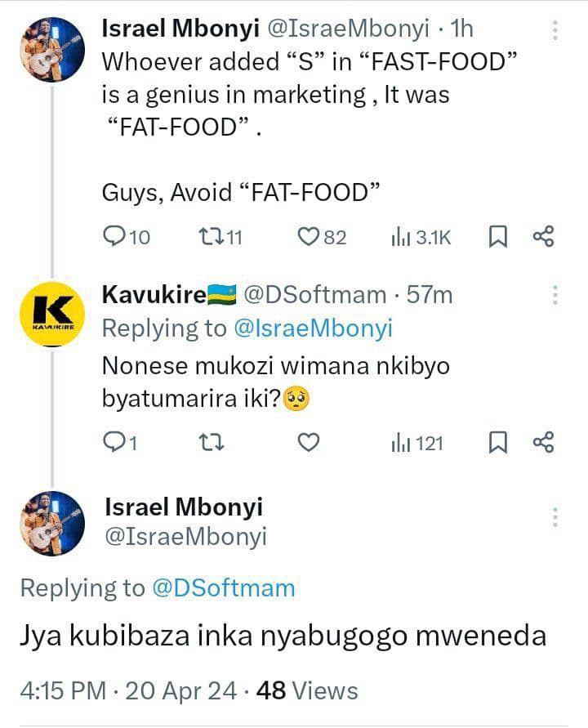The width and height of the screenshot is (588, 728).
Task: Share the FAST-FOOD tweet
Action: (x=544, y=237)
